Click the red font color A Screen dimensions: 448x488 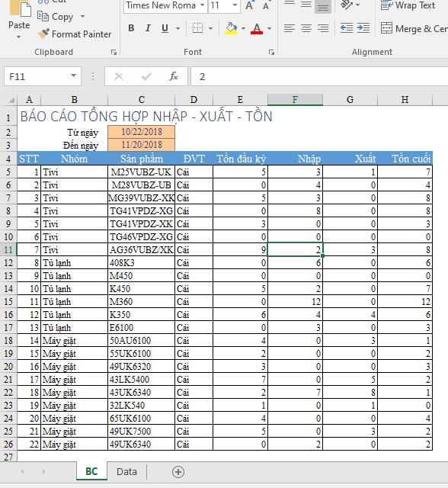(257, 28)
